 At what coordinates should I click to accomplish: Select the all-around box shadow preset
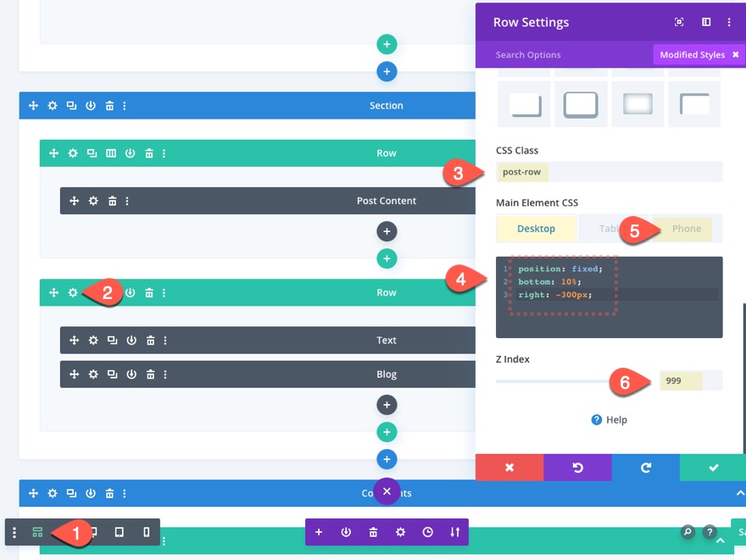coord(581,104)
